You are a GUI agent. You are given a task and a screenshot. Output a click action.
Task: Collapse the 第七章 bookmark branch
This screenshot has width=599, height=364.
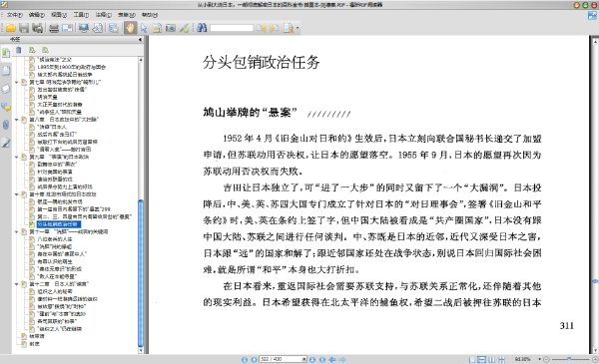[x=17, y=82]
